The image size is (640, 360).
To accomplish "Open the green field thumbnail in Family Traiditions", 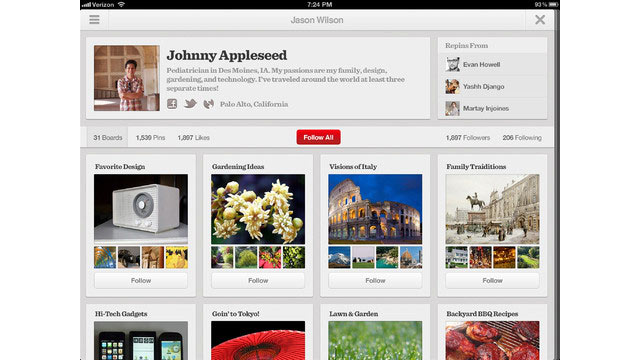I will (x=528, y=257).
